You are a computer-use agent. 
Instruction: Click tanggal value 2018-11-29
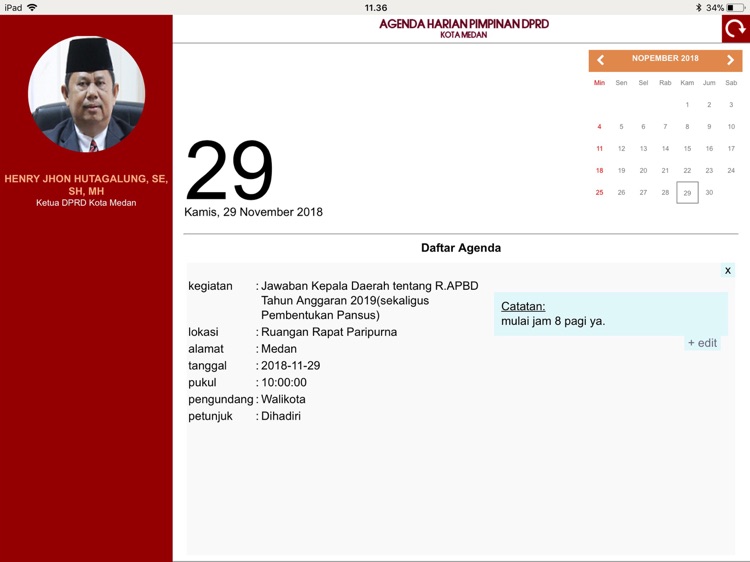[290, 365]
